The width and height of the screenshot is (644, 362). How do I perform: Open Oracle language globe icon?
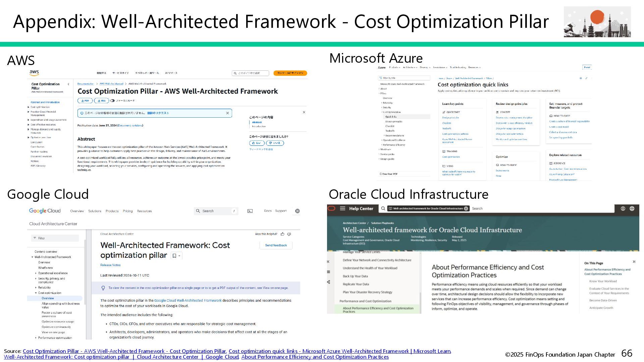[x=632, y=208]
